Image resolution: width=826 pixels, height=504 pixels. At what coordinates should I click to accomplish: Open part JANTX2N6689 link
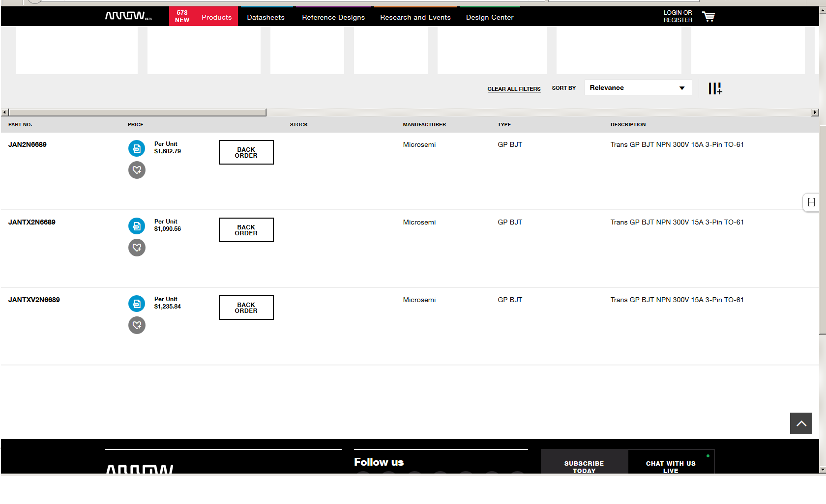click(32, 222)
